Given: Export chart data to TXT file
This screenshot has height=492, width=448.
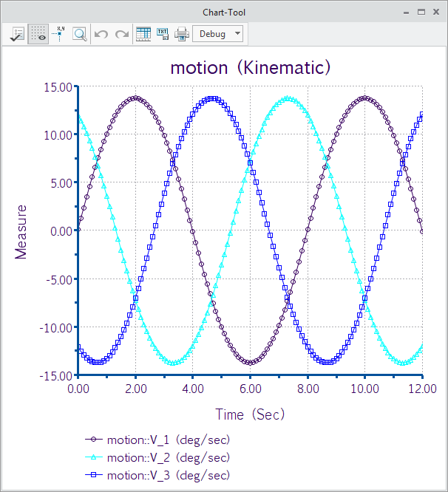Looking at the screenshot, I should pos(163,34).
